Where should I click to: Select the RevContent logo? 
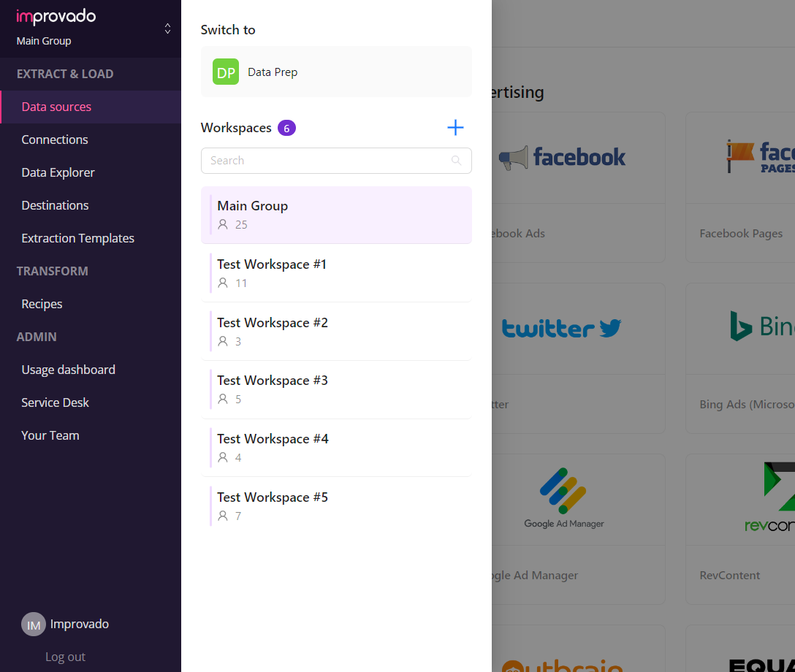pos(769,497)
